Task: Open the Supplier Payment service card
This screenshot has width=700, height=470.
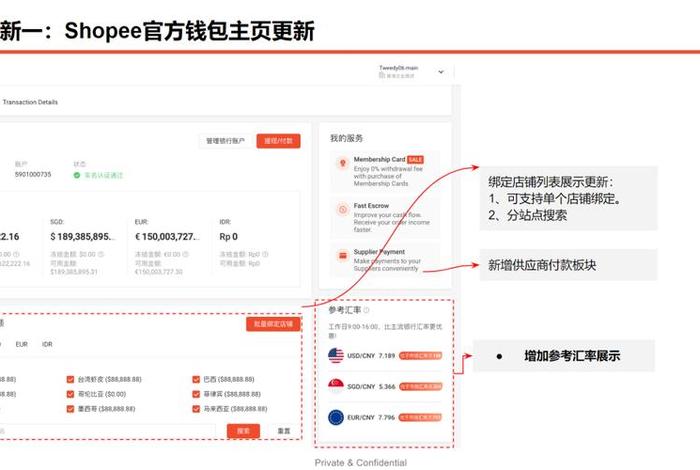Action: point(385,260)
